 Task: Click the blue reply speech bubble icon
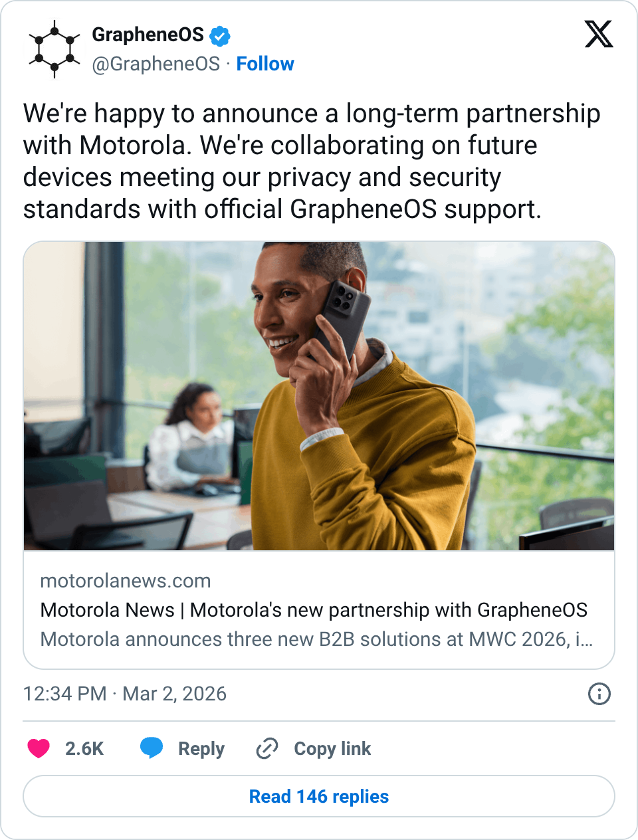coord(152,748)
